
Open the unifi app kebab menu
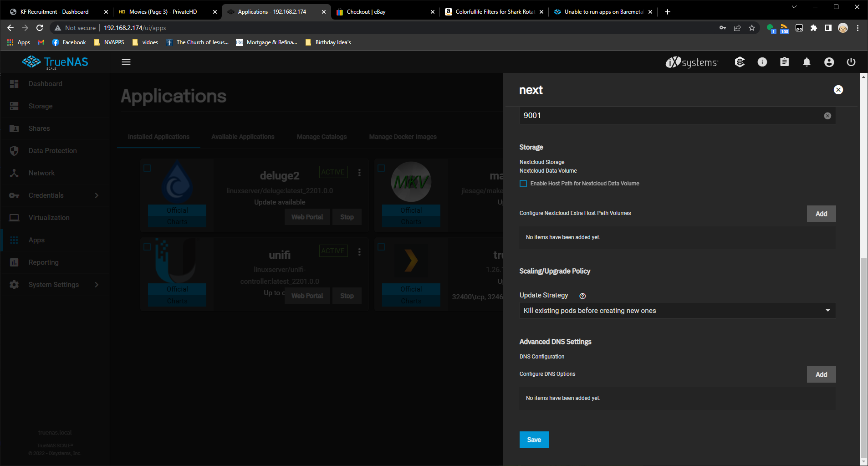359,251
